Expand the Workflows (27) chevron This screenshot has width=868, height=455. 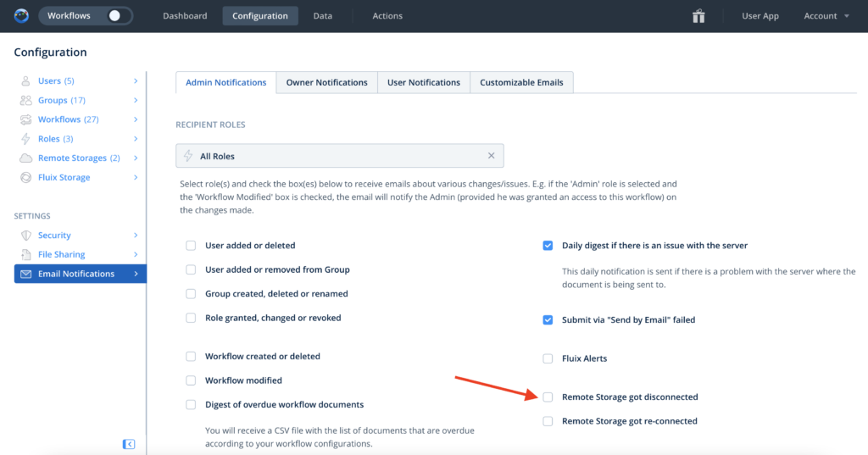coord(136,120)
